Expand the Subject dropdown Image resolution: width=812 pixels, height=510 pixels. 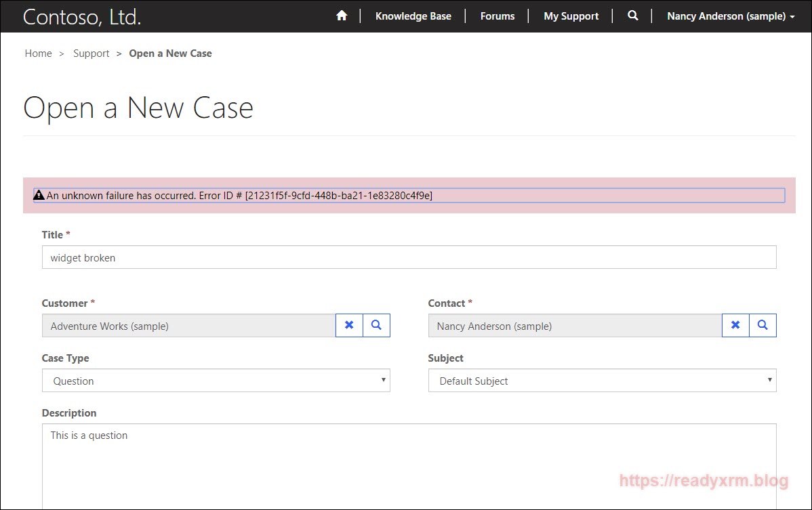[602, 381]
